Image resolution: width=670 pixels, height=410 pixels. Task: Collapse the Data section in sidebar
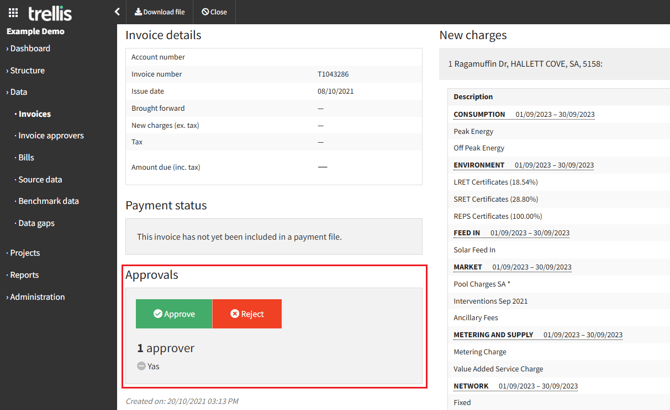[x=18, y=92]
